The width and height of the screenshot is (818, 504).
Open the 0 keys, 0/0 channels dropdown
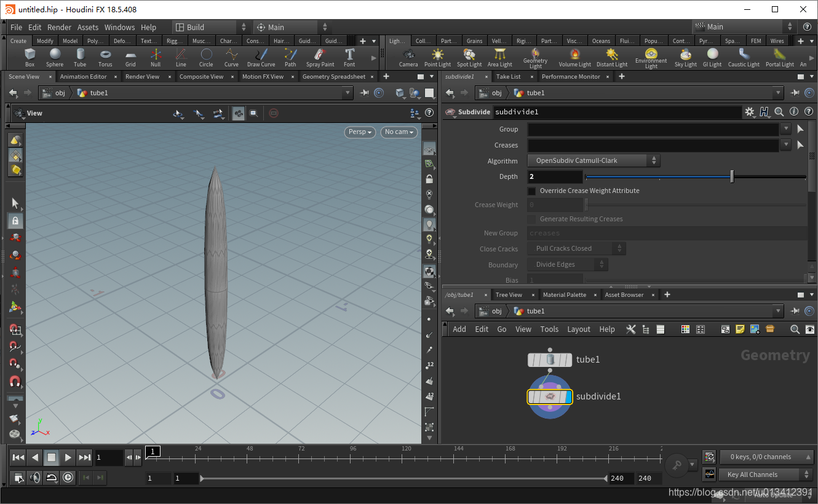click(766, 457)
